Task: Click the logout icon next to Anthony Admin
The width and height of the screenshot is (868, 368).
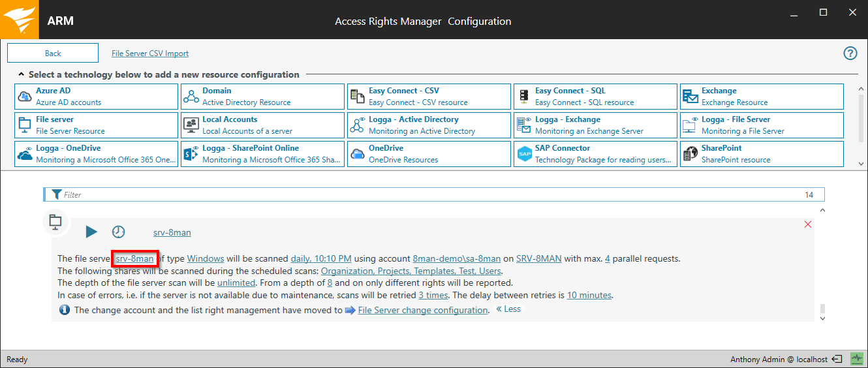Action: tap(837, 359)
